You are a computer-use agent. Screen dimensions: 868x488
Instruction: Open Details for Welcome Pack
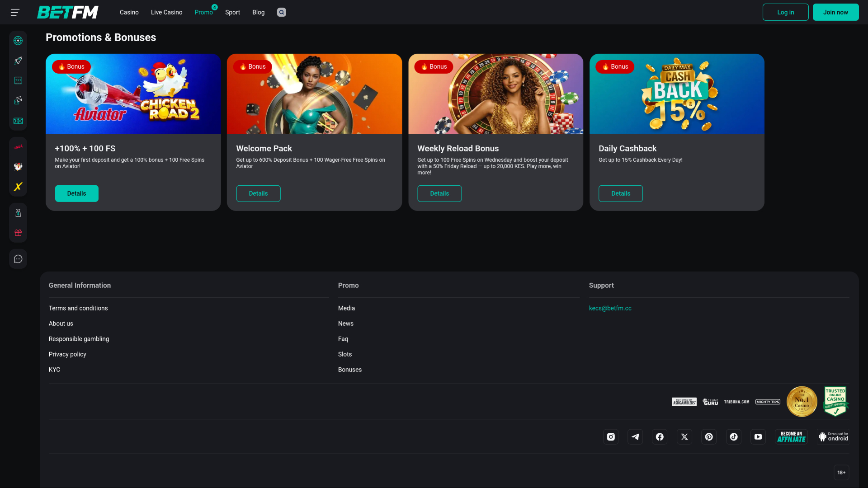point(258,193)
